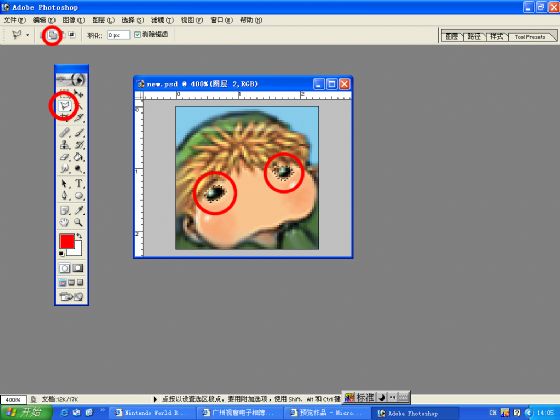Reset to default black and white colors

tap(61, 254)
